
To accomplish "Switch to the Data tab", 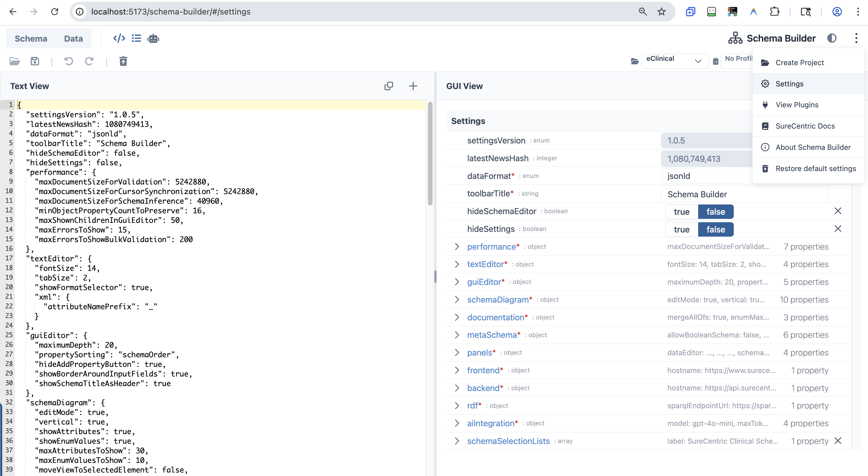I will coord(74,38).
